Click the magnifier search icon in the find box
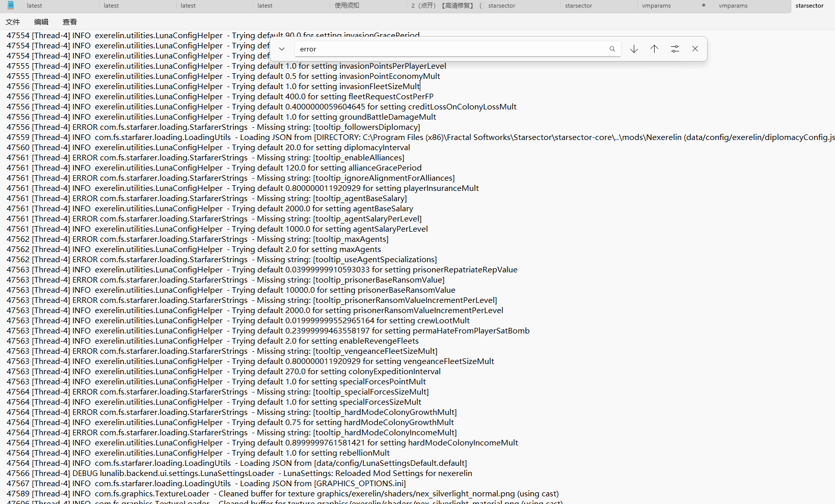 point(612,49)
